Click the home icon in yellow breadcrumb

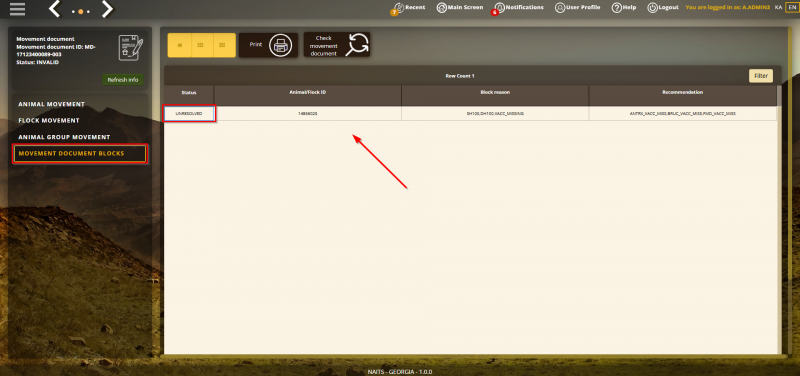[180, 45]
